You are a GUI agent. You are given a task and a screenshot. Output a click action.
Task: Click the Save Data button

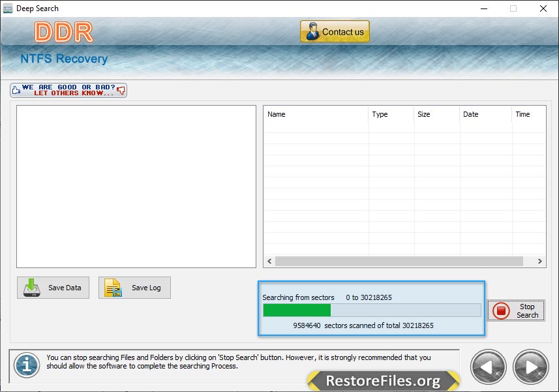53,288
